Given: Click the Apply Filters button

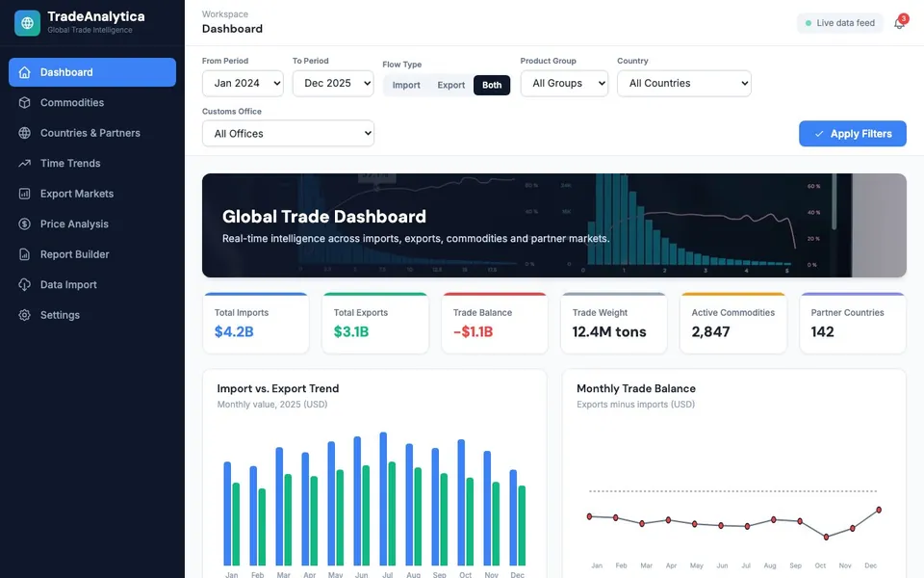Looking at the screenshot, I should 852,134.
